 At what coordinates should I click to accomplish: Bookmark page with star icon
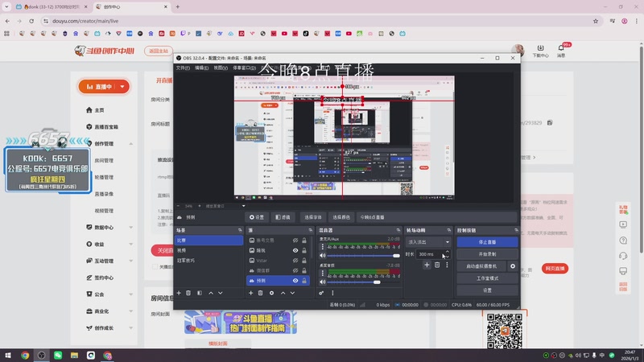click(x=596, y=21)
